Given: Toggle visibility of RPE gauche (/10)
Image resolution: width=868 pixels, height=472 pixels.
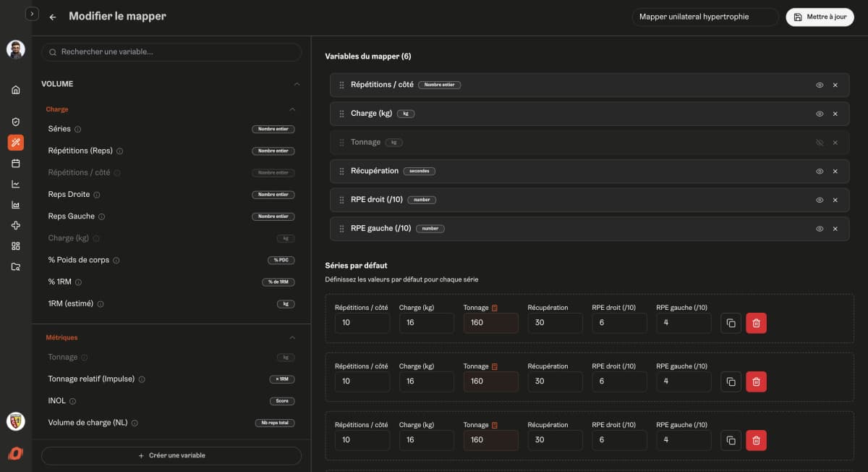Looking at the screenshot, I should click(x=820, y=229).
